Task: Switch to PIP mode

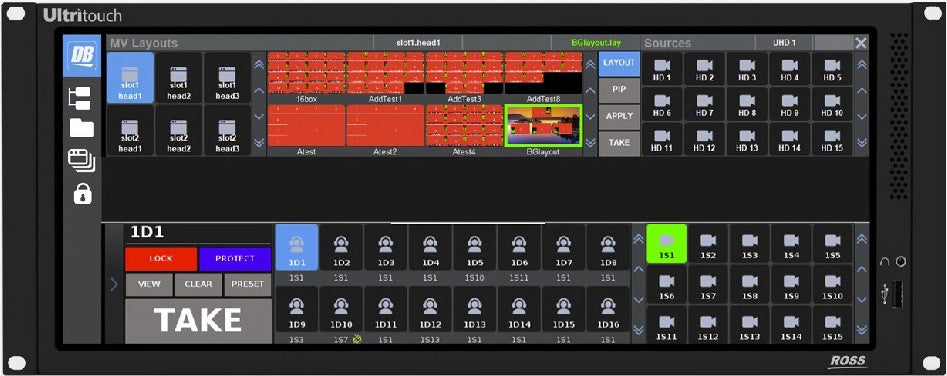Action: (x=620, y=90)
